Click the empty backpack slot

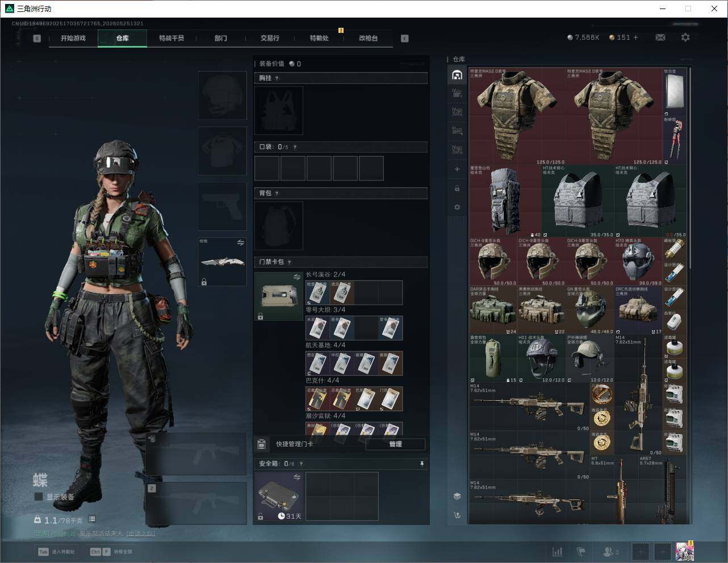click(279, 226)
